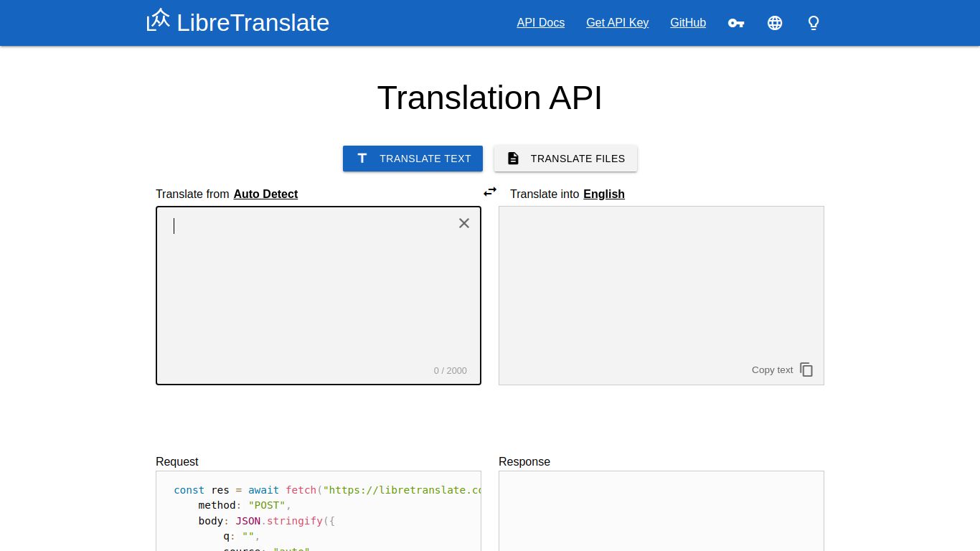Copy the translated text using the copy icon
The image size is (980, 551).
pos(806,369)
